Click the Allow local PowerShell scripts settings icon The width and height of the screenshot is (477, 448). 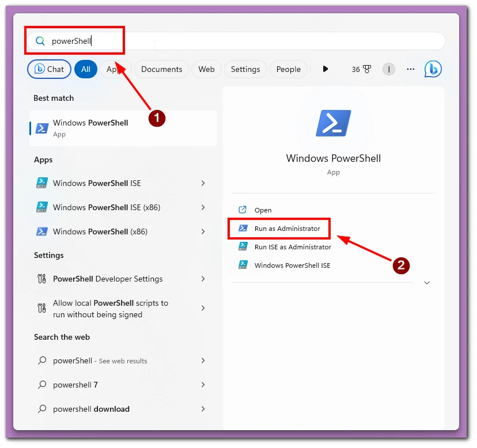tap(41, 308)
